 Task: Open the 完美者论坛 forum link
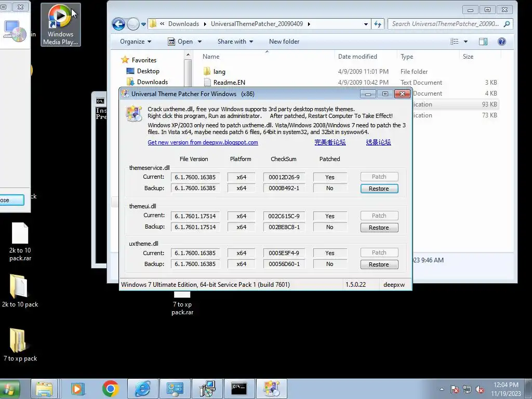[330, 142]
